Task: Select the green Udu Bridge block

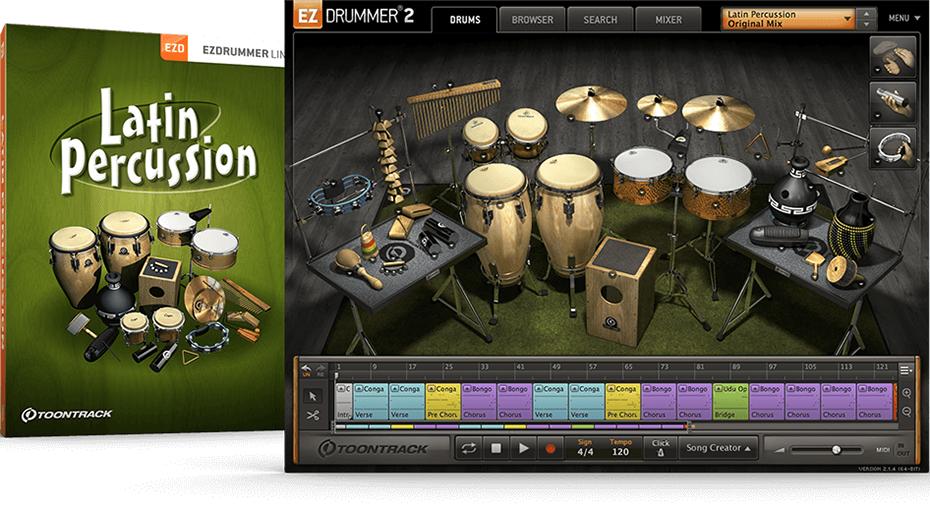Action: pos(730,401)
